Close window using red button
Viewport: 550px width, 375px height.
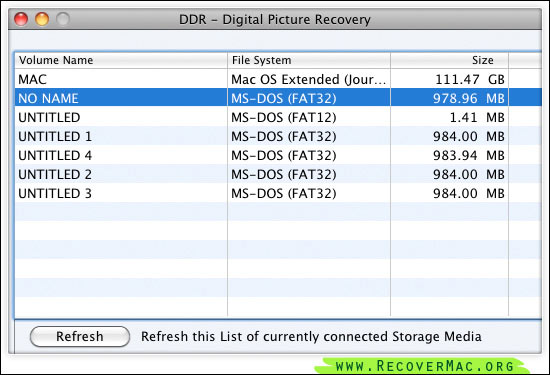[21, 19]
